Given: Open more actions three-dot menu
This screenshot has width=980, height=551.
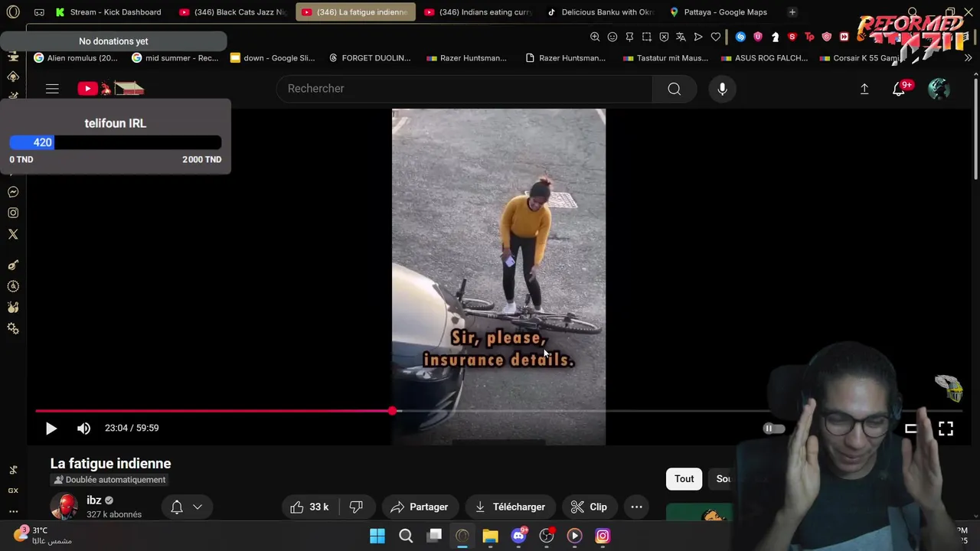Looking at the screenshot, I should coord(636,507).
